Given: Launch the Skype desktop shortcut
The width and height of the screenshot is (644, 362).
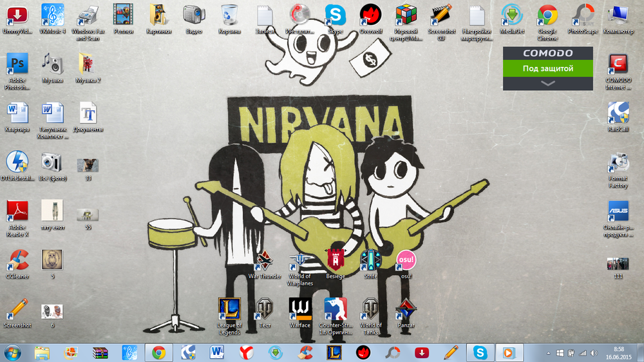Looking at the screenshot, I should tap(335, 19).
